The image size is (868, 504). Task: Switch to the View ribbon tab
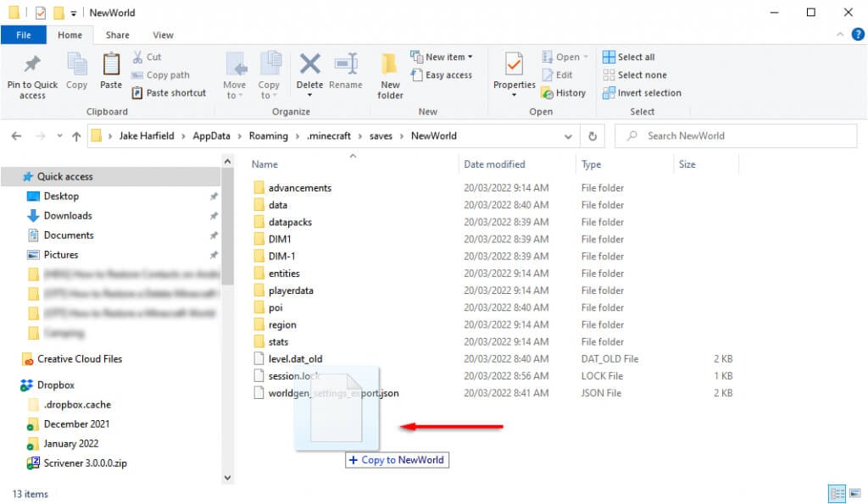(x=163, y=35)
